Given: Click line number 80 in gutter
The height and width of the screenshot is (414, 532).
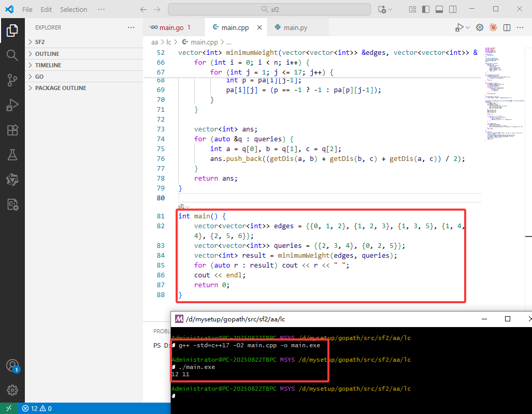Looking at the screenshot, I should (x=161, y=198).
